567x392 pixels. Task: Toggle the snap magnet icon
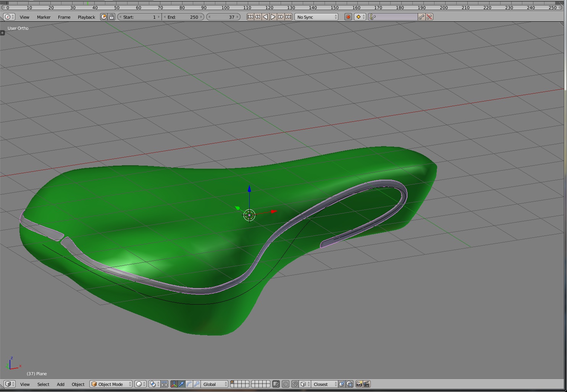click(x=295, y=384)
